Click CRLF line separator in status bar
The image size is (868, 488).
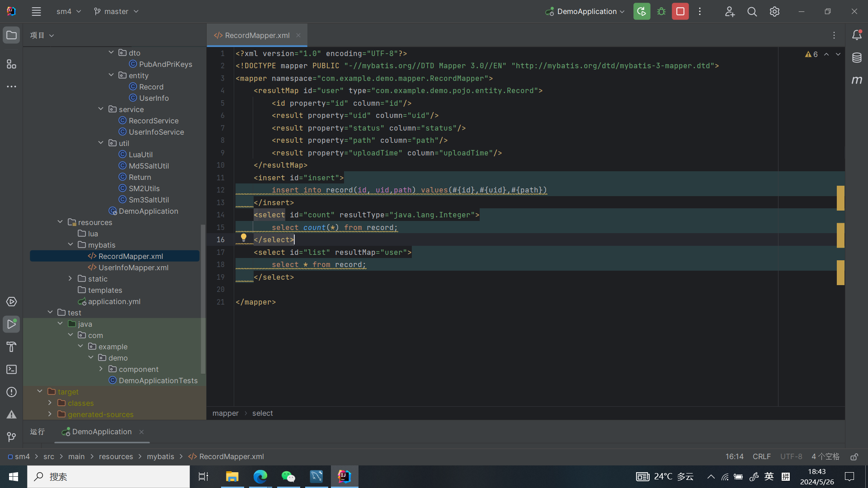[761, 457]
